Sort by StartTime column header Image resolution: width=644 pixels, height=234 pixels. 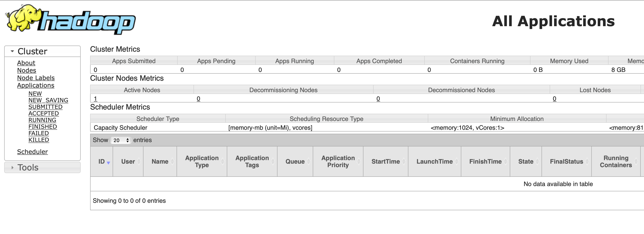point(385,161)
